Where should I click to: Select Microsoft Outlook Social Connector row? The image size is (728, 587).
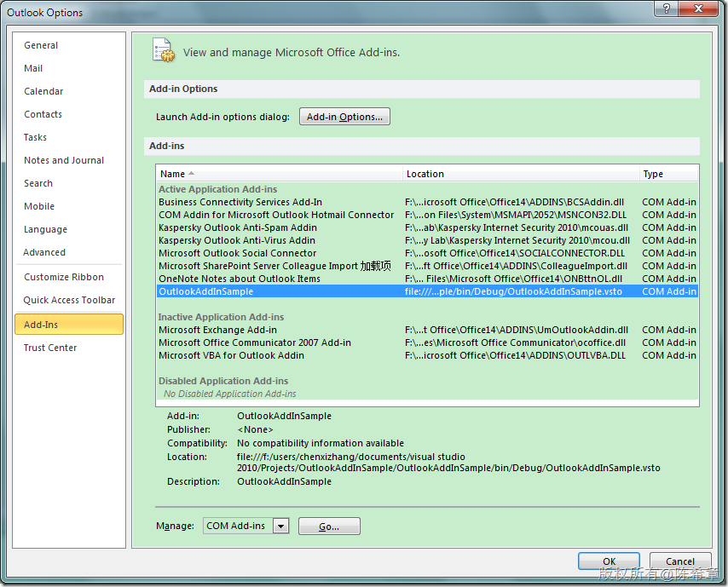click(x=427, y=253)
